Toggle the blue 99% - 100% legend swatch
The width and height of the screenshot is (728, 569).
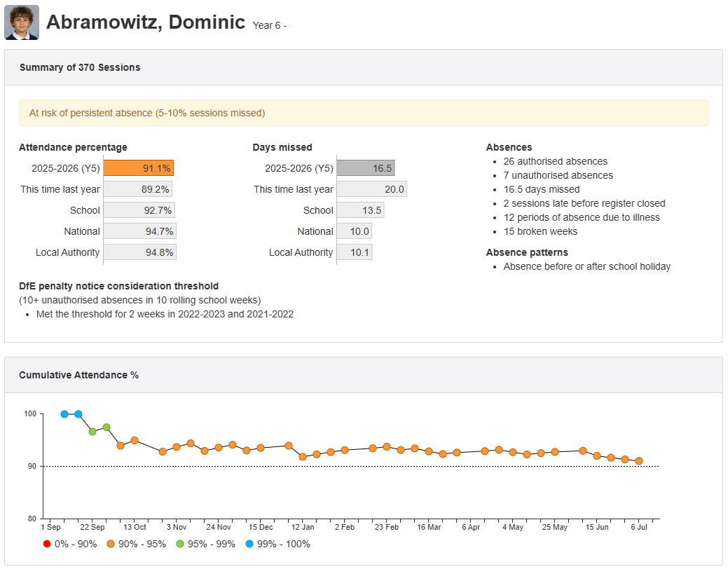coord(249,544)
